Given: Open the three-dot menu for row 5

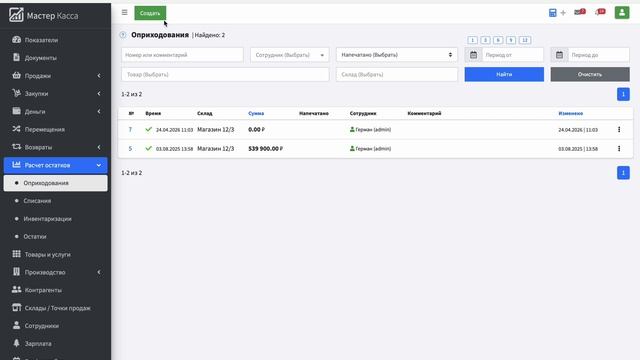Looking at the screenshot, I should pyautogui.click(x=619, y=149).
